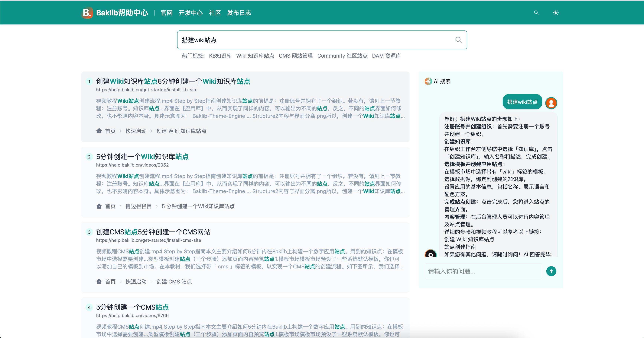This screenshot has height=338, width=644.
Task: Click the magnifier icon inside search box
Action: click(458, 40)
